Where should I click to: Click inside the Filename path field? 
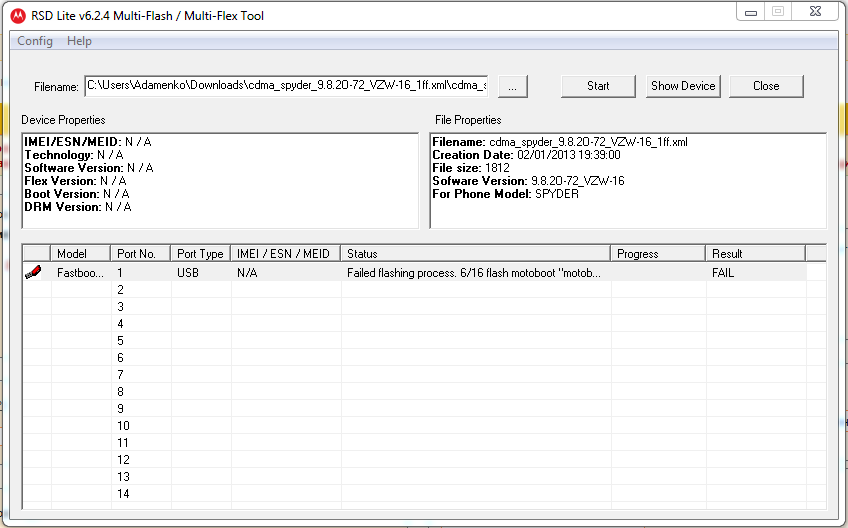[287, 85]
